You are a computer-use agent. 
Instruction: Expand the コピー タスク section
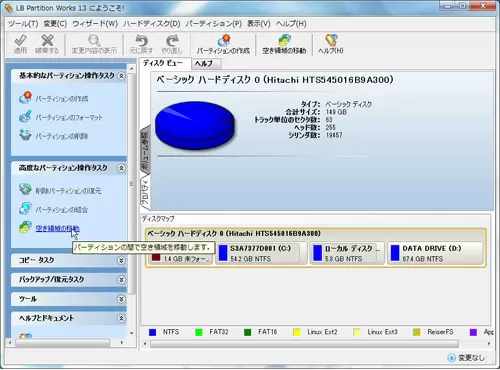pyautogui.click(x=121, y=260)
